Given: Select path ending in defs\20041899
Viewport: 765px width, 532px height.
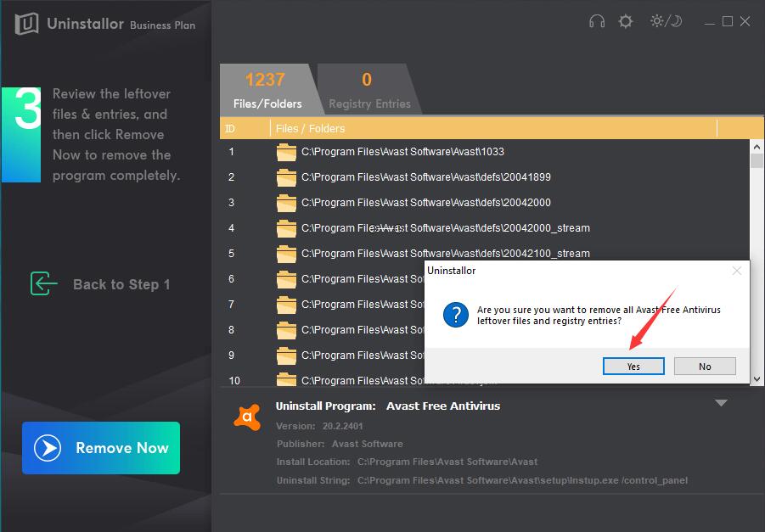Looking at the screenshot, I should click(x=426, y=177).
